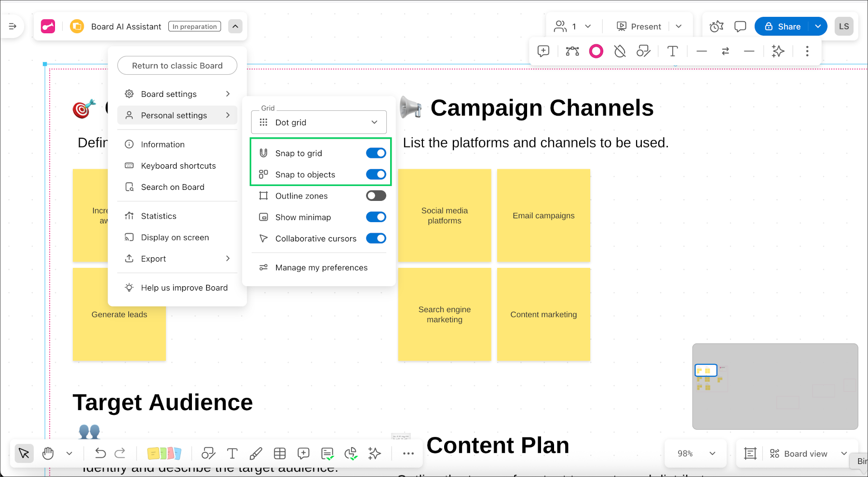Select Keyboard shortcuts menu item
The width and height of the screenshot is (868, 477).
(178, 166)
